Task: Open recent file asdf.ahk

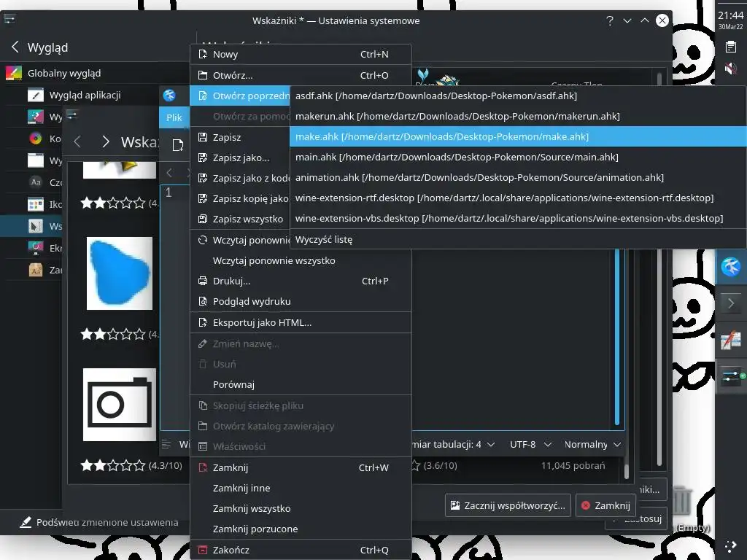Action: point(518,96)
